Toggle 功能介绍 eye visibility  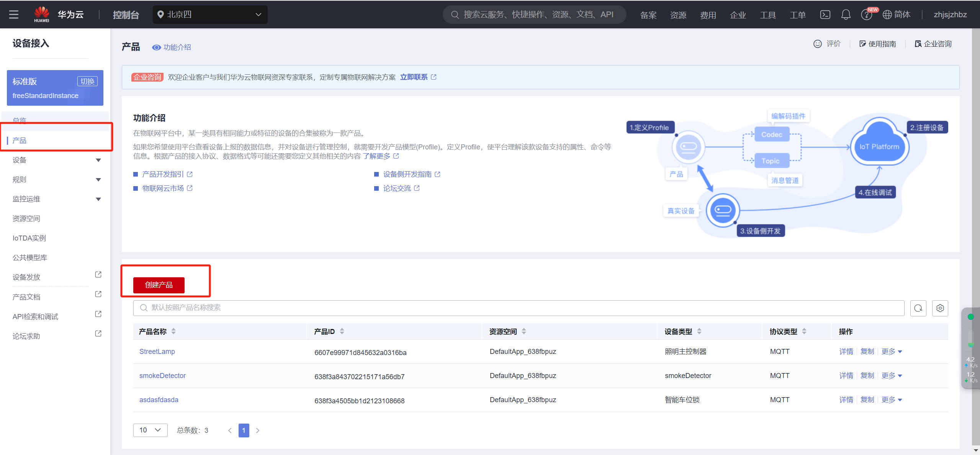click(156, 47)
